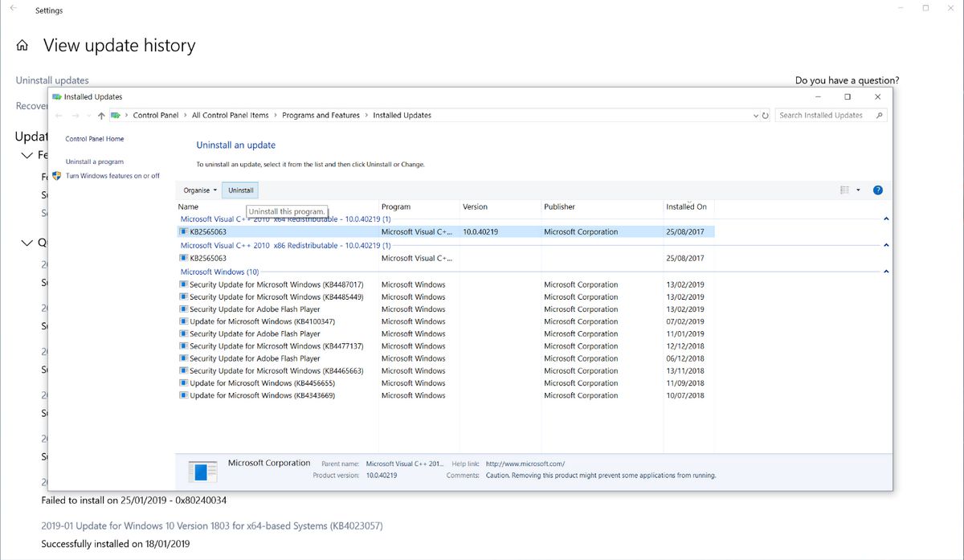964x560 pixels.
Task: Click Programs and Features breadcrumb
Action: click(321, 116)
